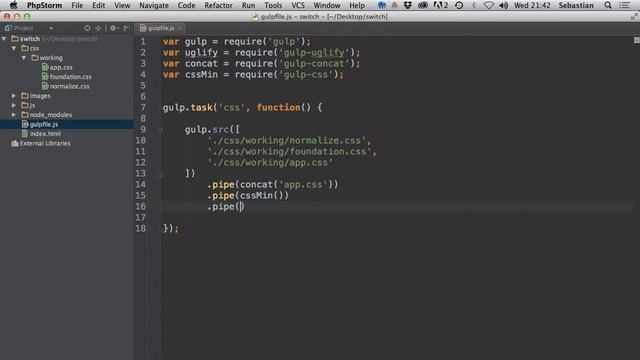Click the Dropbox menu bar icon

coord(407,5)
